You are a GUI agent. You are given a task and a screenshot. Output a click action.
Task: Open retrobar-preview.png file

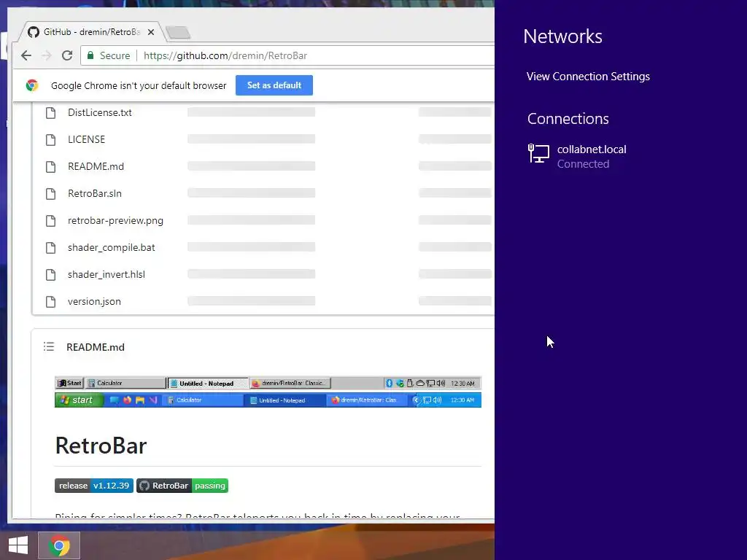[x=115, y=220]
